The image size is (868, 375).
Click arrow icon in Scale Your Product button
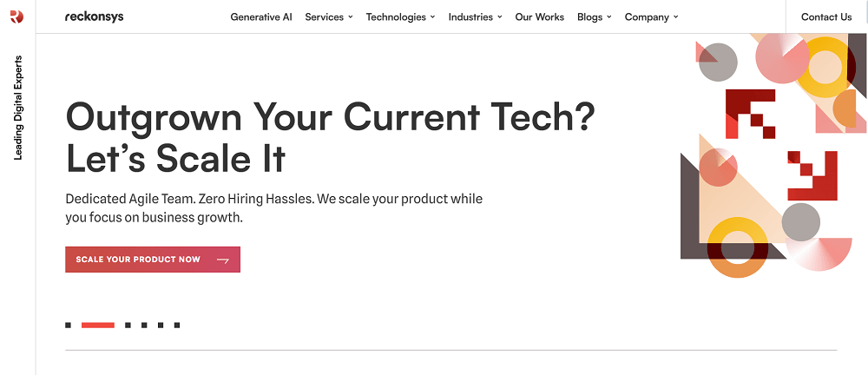pos(223,260)
